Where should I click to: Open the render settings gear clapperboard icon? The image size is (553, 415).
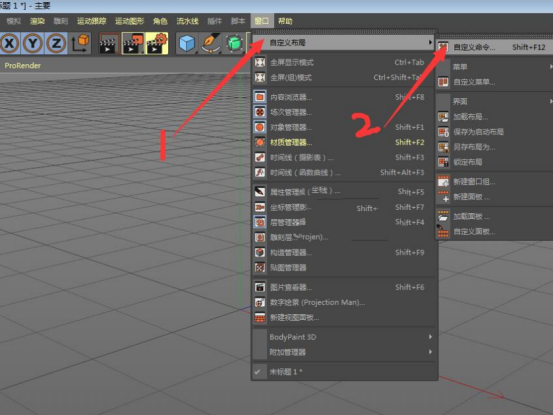(157, 43)
